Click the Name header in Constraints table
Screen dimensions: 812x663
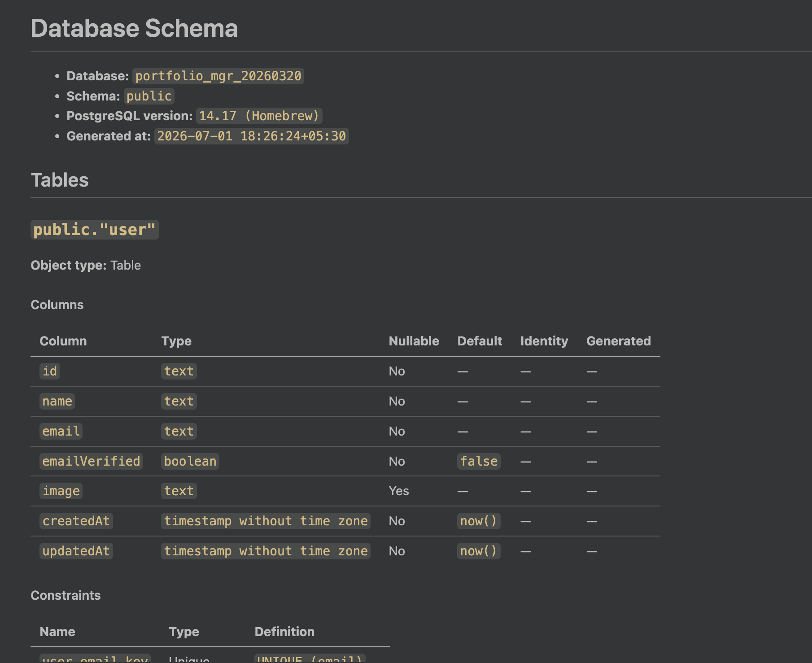coord(57,632)
